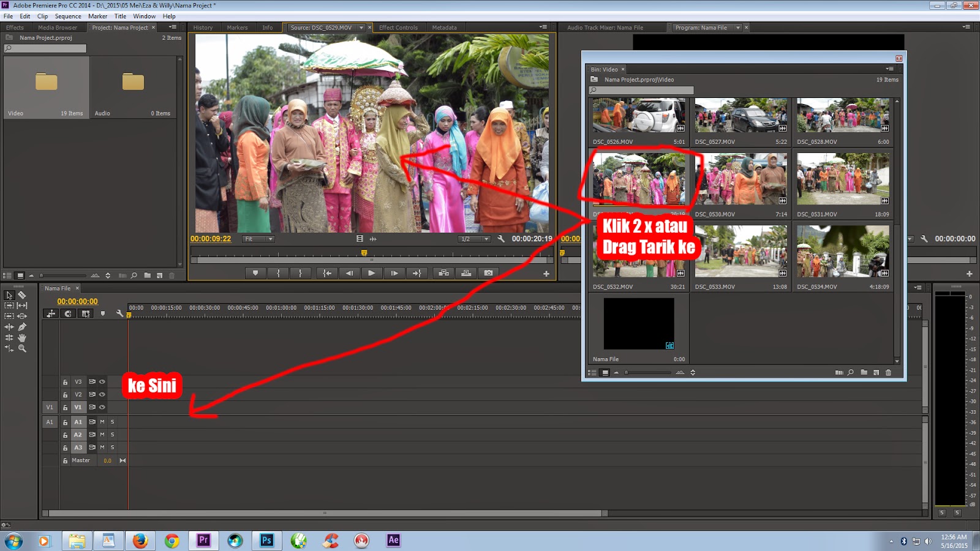Toggle Linked Selection in timeline
The height and width of the screenshot is (551, 980).
(x=85, y=313)
